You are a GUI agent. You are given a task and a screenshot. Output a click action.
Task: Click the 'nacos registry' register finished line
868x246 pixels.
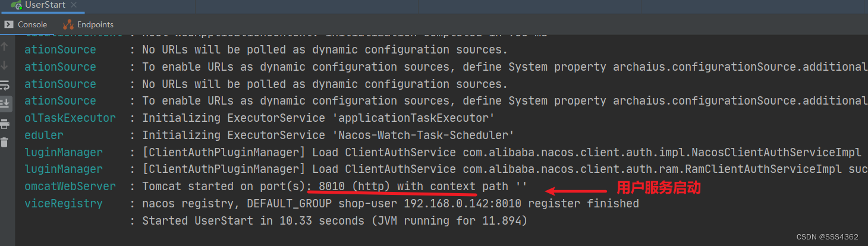click(x=390, y=204)
